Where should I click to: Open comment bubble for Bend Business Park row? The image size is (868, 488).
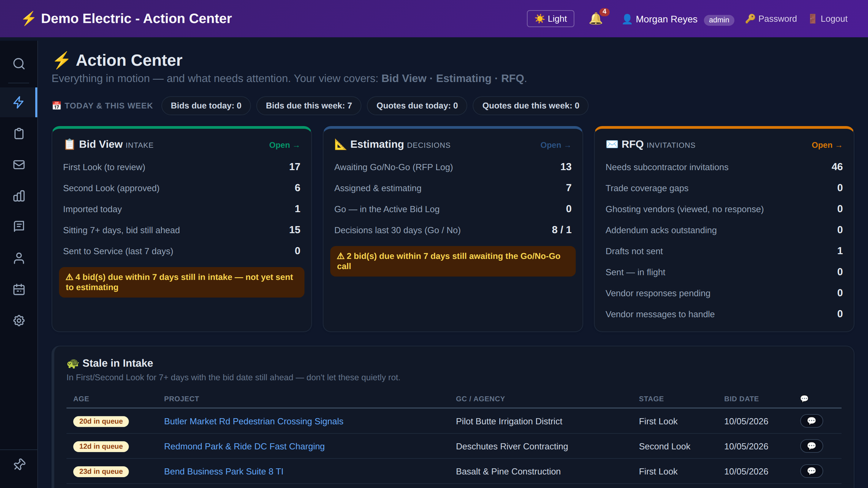(x=812, y=471)
